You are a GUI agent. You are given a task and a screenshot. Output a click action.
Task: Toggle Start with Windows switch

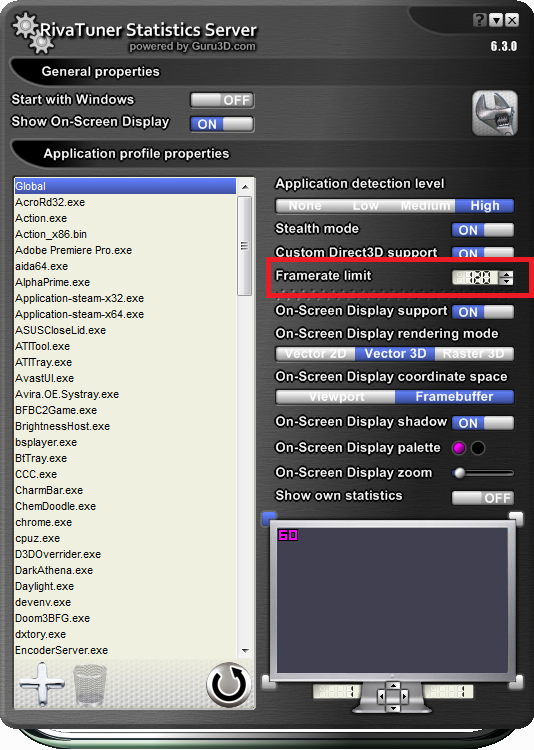[222, 100]
